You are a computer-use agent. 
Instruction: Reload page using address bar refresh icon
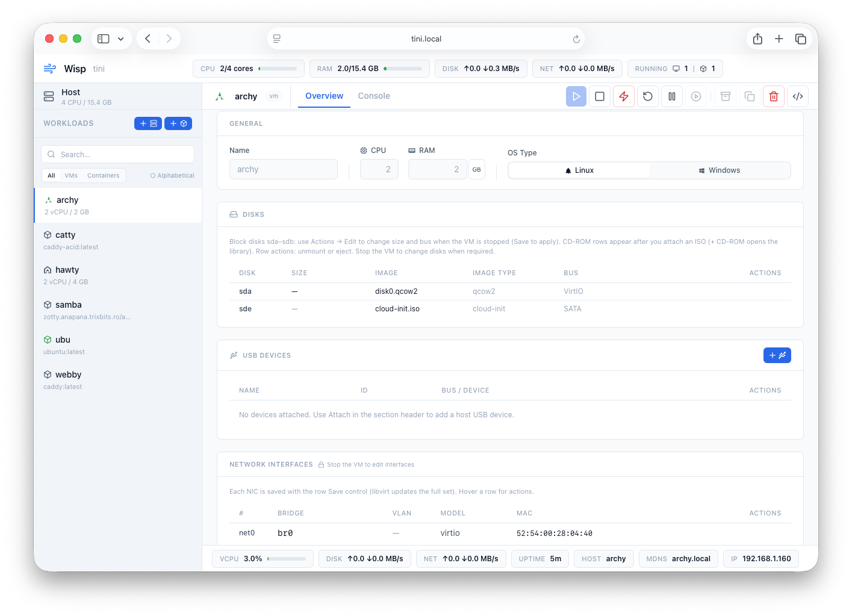[x=576, y=39]
